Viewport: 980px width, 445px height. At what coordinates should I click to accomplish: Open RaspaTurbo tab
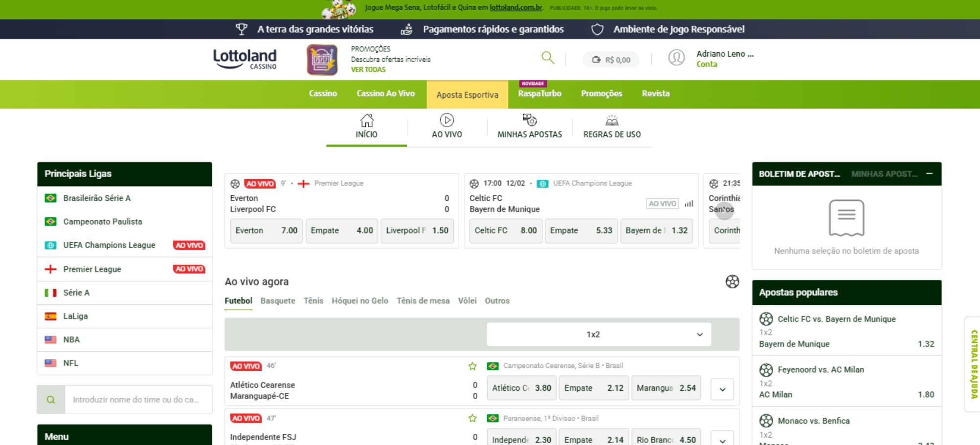tap(539, 93)
